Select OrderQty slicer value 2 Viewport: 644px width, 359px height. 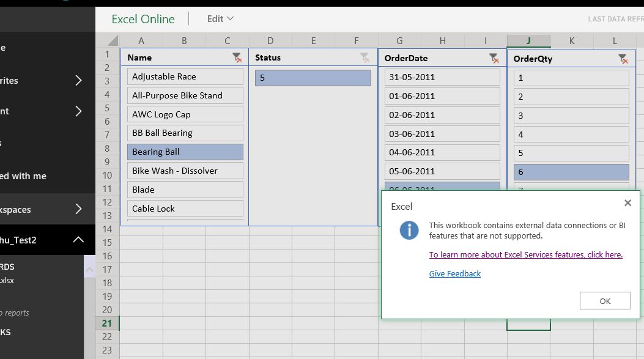571,97
